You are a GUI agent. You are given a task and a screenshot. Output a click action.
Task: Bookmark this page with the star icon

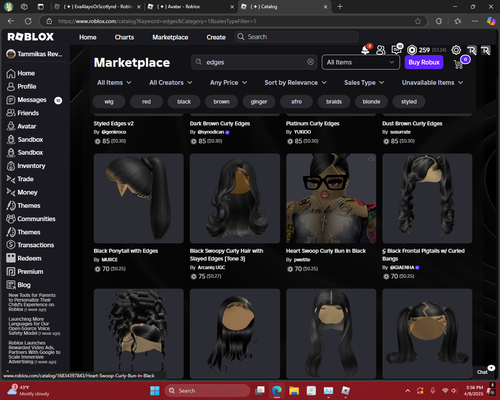tap(418, 21)
